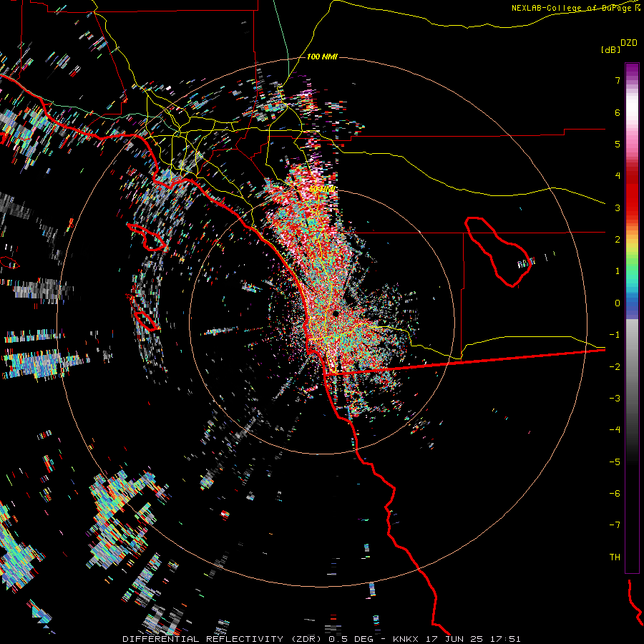
Task: Click the -5 value on the dB scale
Action: (615, 462)
